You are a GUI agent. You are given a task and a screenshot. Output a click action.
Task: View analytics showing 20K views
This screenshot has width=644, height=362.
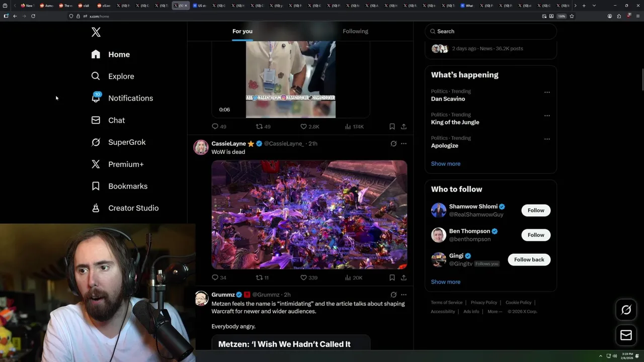(353, 278)
